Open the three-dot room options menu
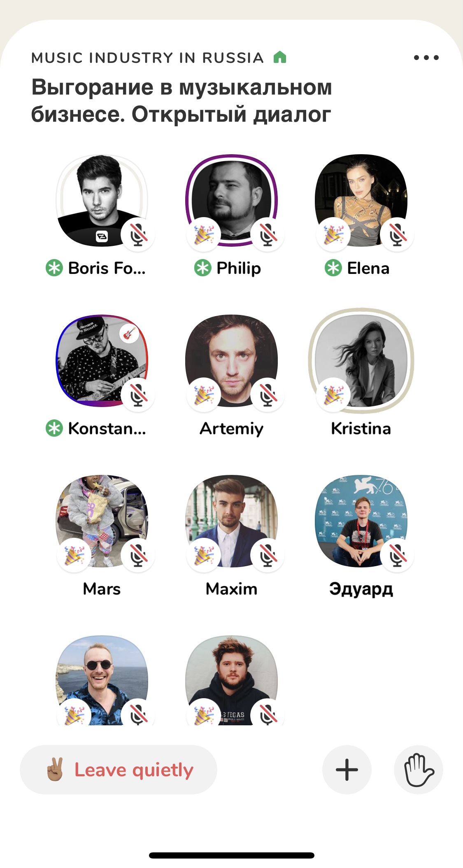This screenshot has width=463, height=868. [426, 58]
